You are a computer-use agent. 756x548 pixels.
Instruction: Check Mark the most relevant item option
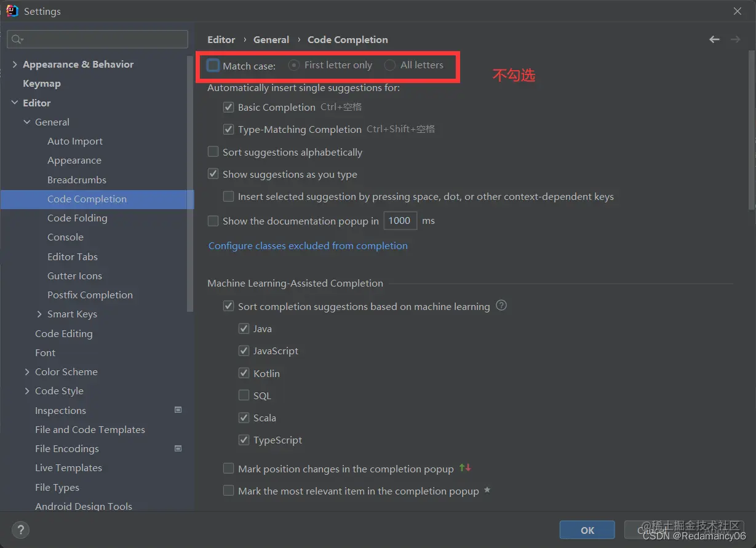coord(228,491)
